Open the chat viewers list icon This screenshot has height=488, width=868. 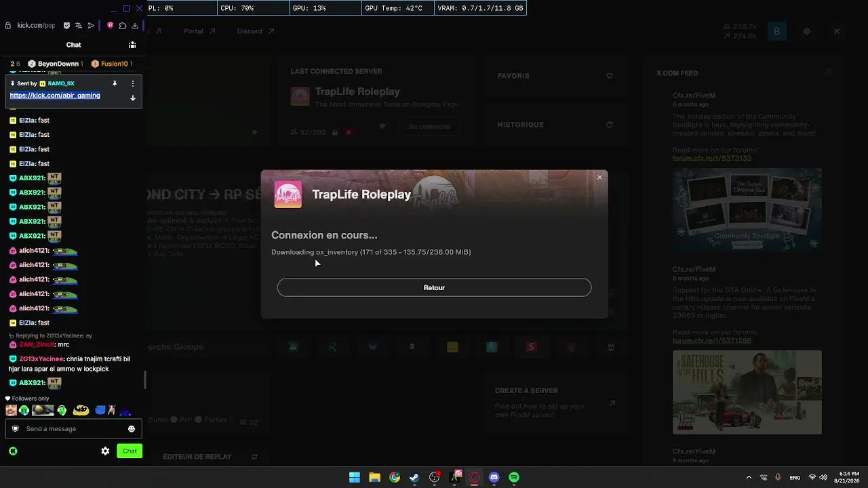(132, 45)
